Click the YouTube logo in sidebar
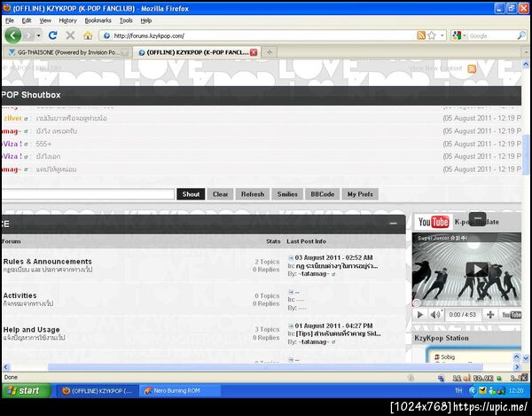This screenshot has height=416, width=532. coord(434,222)
